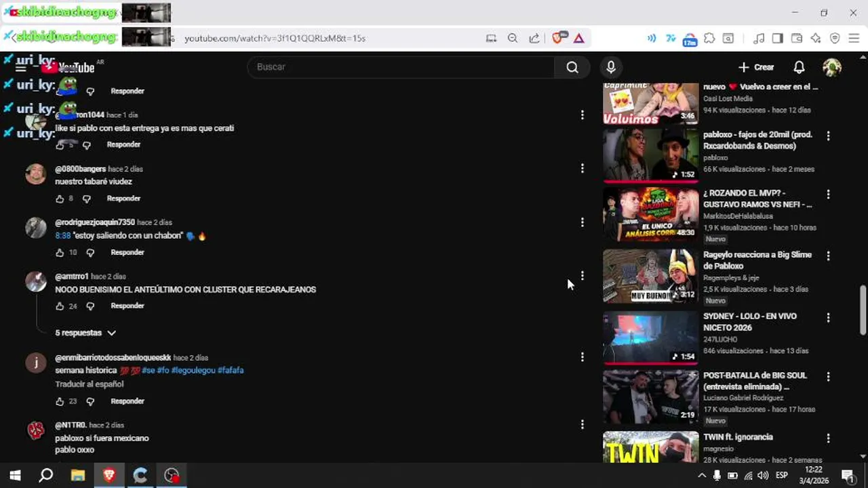Click the YouTube search magnifier button
This screenshot has width=868, height=488.
[x=572, y=67]
